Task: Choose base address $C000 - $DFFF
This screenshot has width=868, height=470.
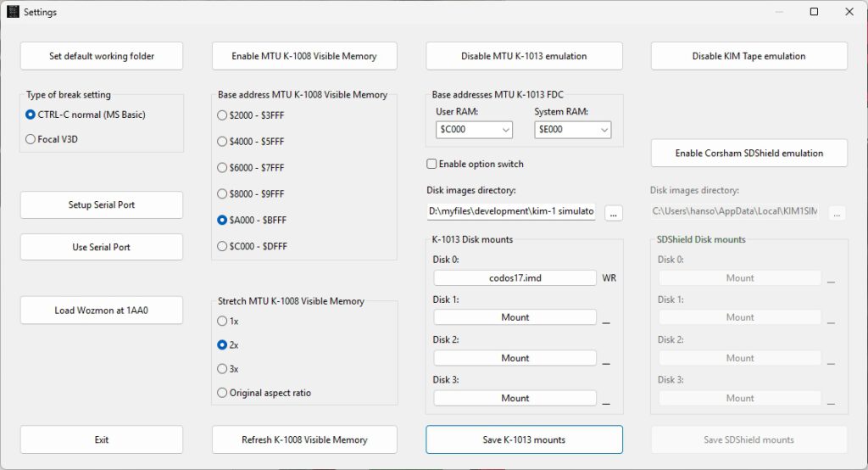Action: pos(223,246)
